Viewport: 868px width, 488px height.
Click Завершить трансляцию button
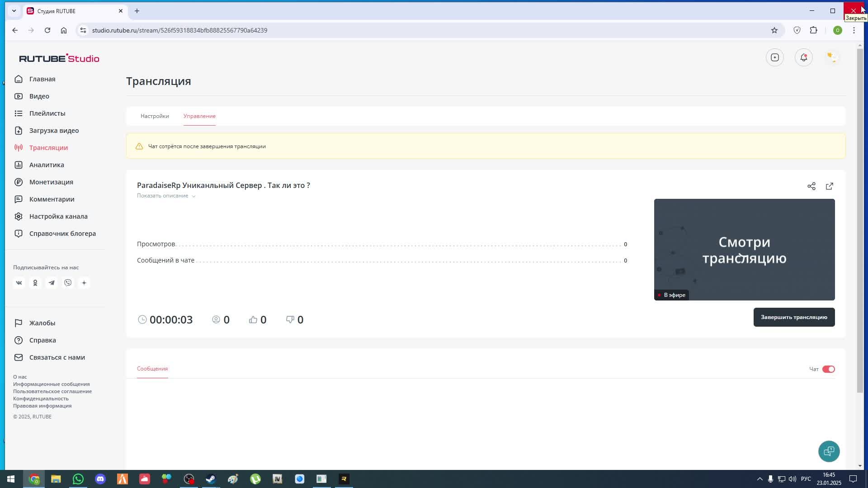coord(794,317)
